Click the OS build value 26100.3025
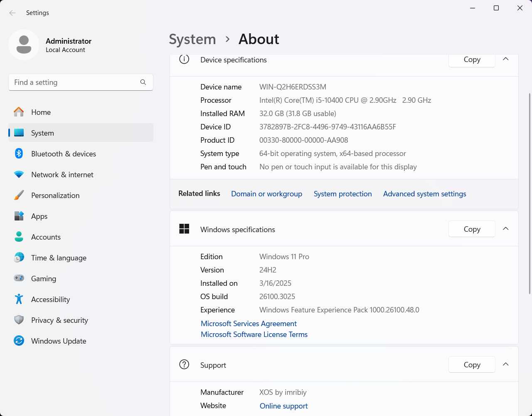This screenshot has width=532, height=416. [277, 297]
